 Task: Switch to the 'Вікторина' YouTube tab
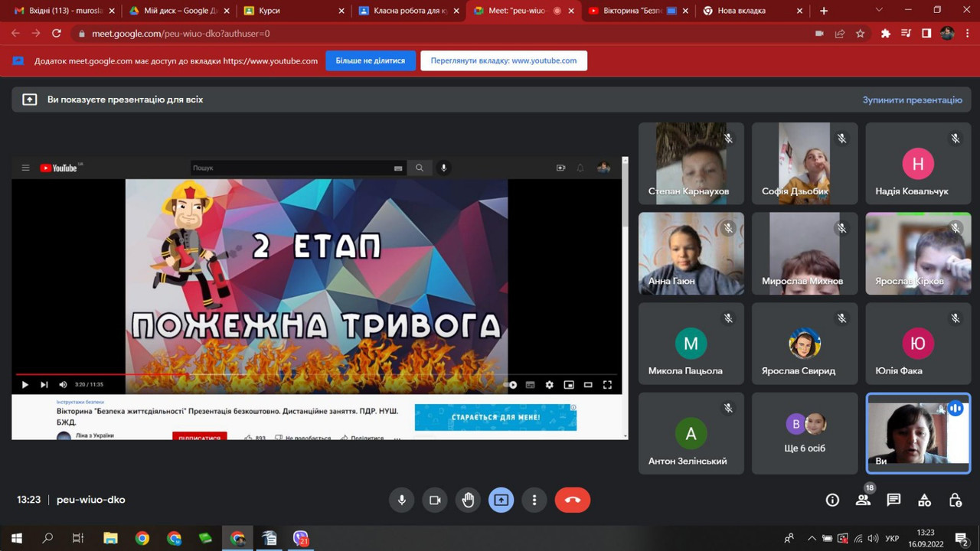638,11
